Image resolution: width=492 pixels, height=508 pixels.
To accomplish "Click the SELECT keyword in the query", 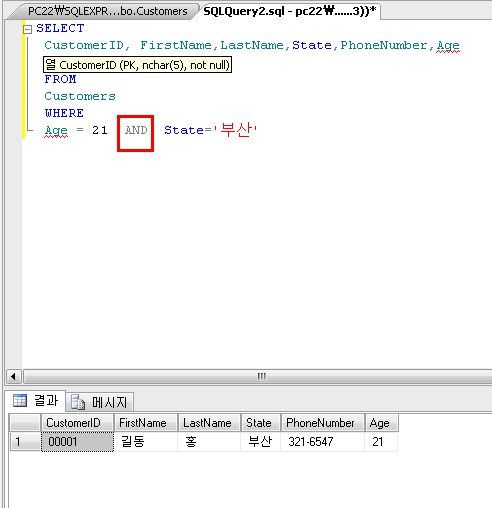I will coord(60,28).
